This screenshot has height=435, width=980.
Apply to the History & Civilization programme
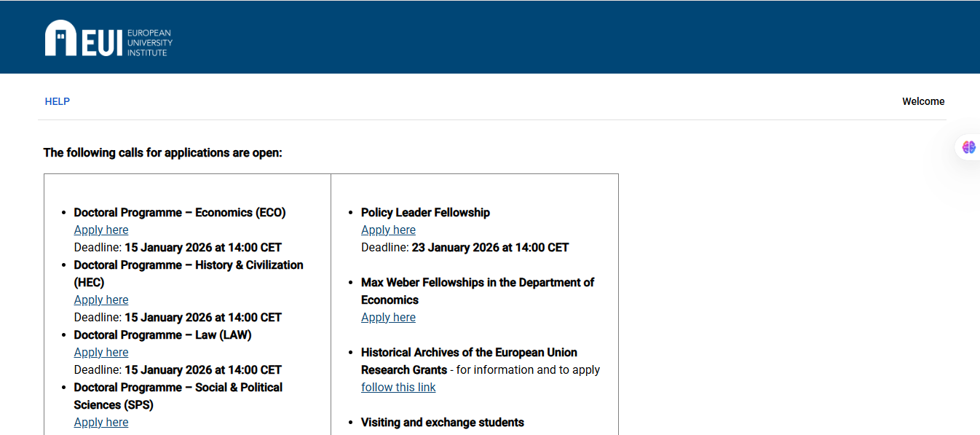coord(100,299)
